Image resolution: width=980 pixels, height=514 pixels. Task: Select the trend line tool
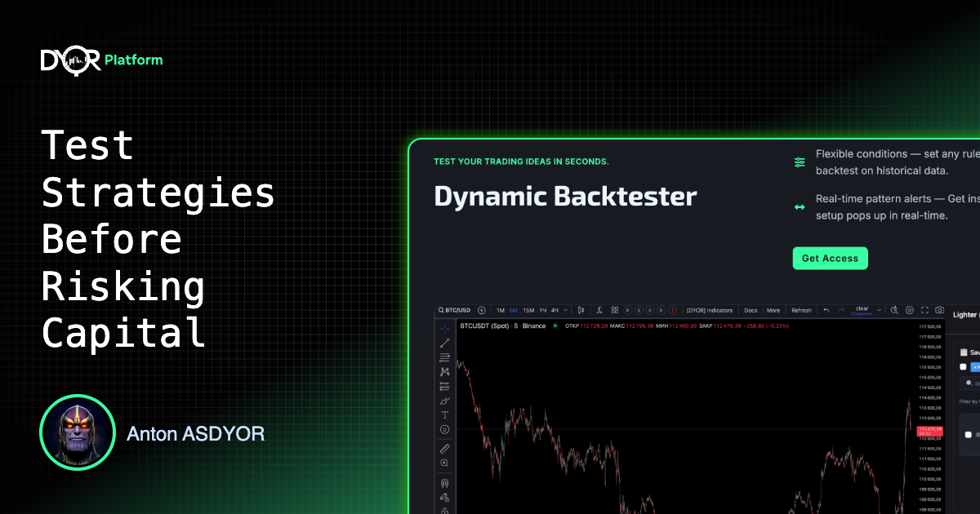(x=445, y=343)
